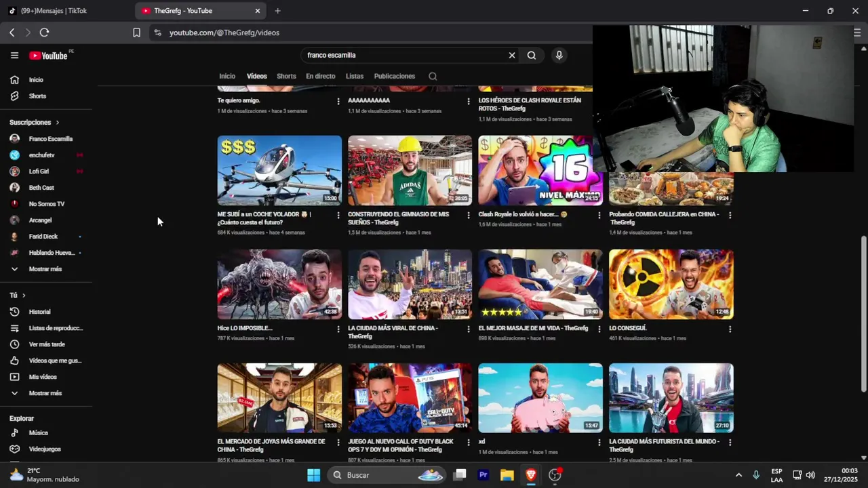Switch to the Publicaciones channel tab
This screenshot has height=488, width=868.
click(x=395, y=77)
